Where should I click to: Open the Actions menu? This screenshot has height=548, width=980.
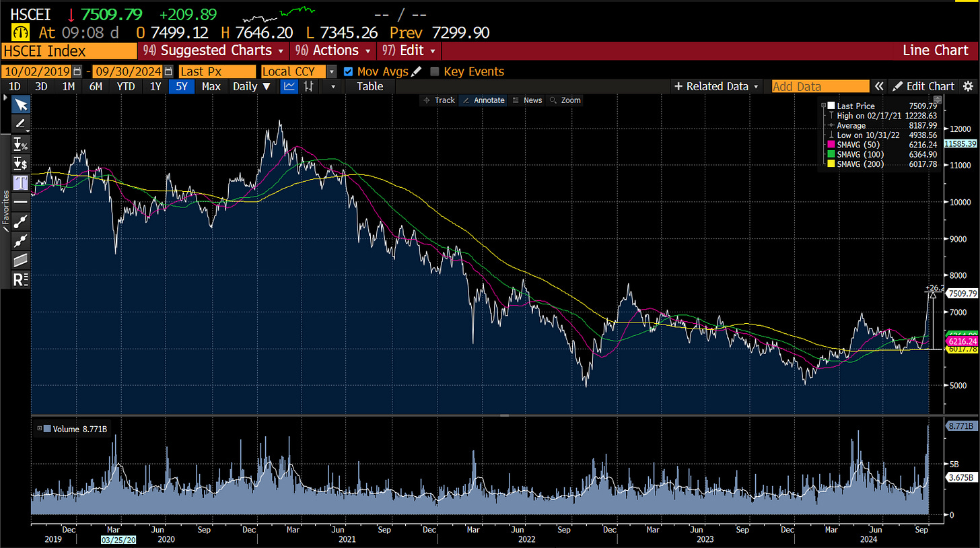tap(333, 50)
